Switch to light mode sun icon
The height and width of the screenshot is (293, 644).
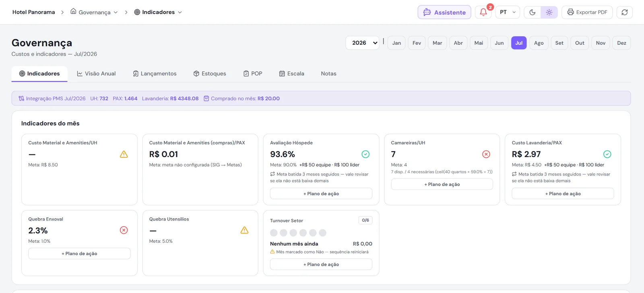[549, 12]
